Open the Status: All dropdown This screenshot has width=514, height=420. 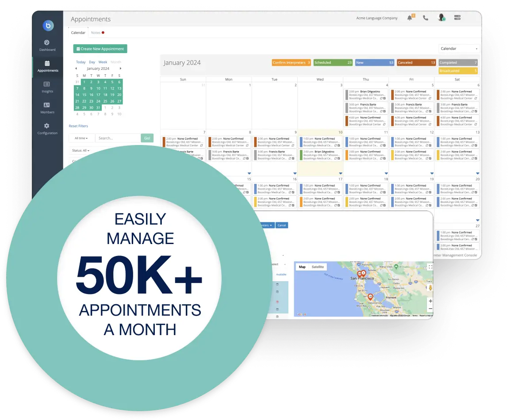click(81, 150)
